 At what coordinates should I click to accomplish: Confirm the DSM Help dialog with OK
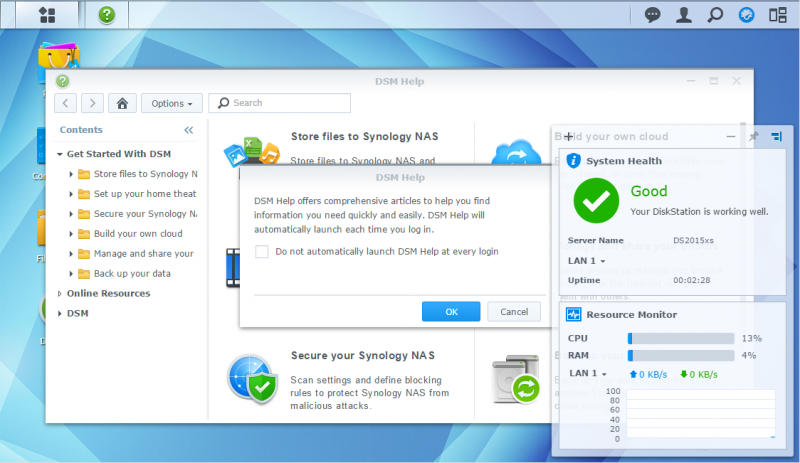[451, 311]
